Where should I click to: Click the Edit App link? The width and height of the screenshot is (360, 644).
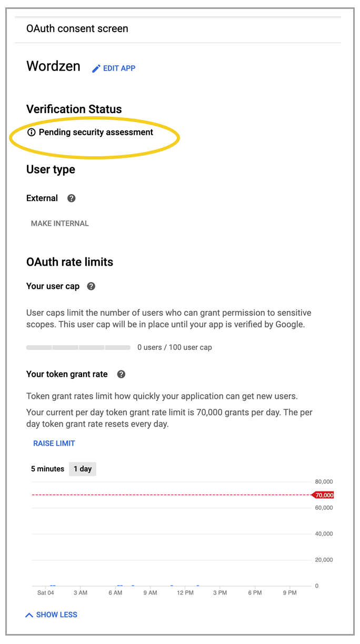point(119,68)
